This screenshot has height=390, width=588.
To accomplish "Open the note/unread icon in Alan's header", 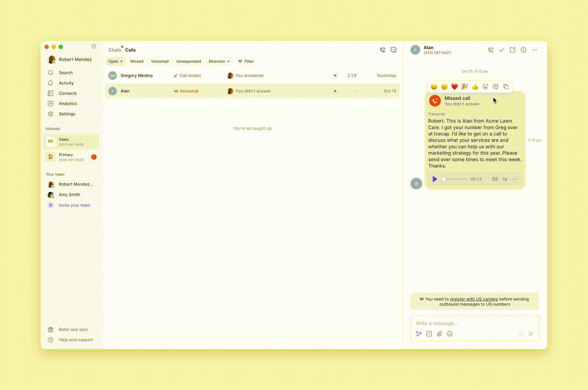I will 513,50.
